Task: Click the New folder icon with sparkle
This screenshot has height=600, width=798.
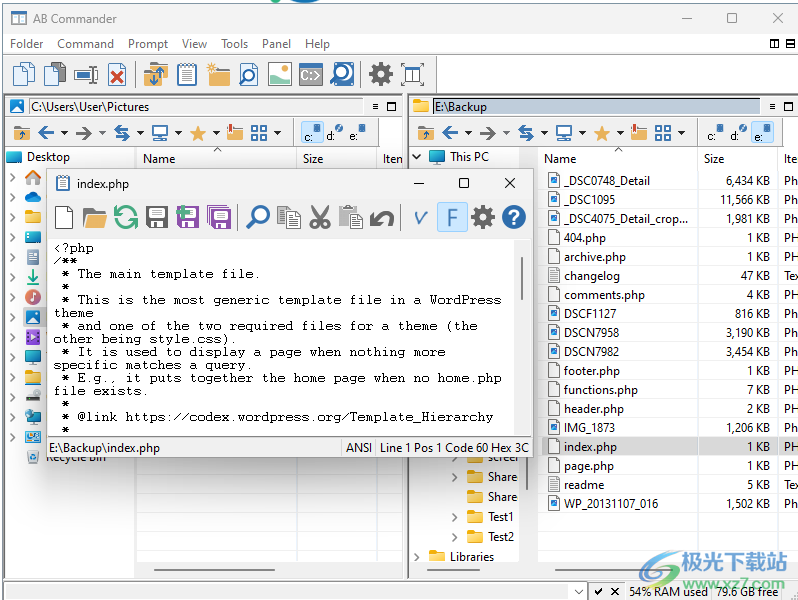Action: (218, 75)
